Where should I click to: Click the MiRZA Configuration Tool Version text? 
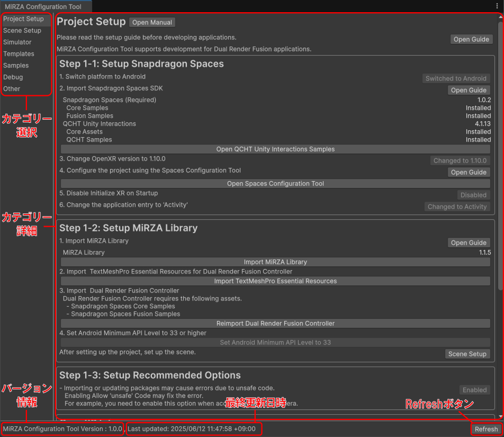pyautogui.click(x=62, y=429)
